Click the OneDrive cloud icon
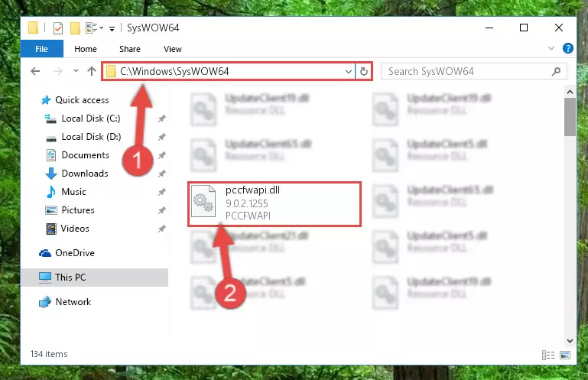The width and height of the screenshot is (588, 380). click(45, 253)
